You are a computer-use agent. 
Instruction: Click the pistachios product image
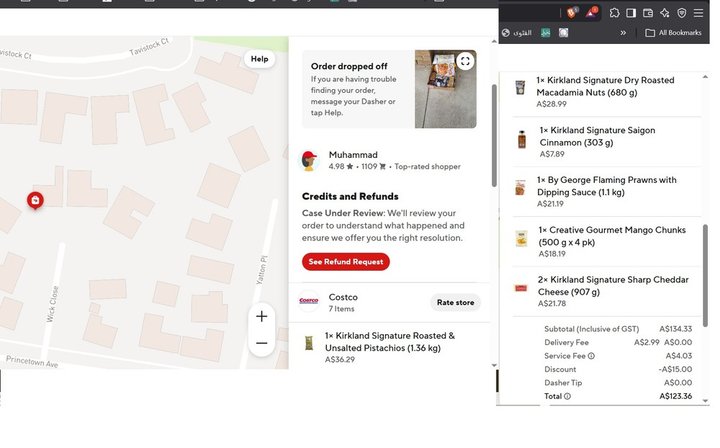click(309, 343)
